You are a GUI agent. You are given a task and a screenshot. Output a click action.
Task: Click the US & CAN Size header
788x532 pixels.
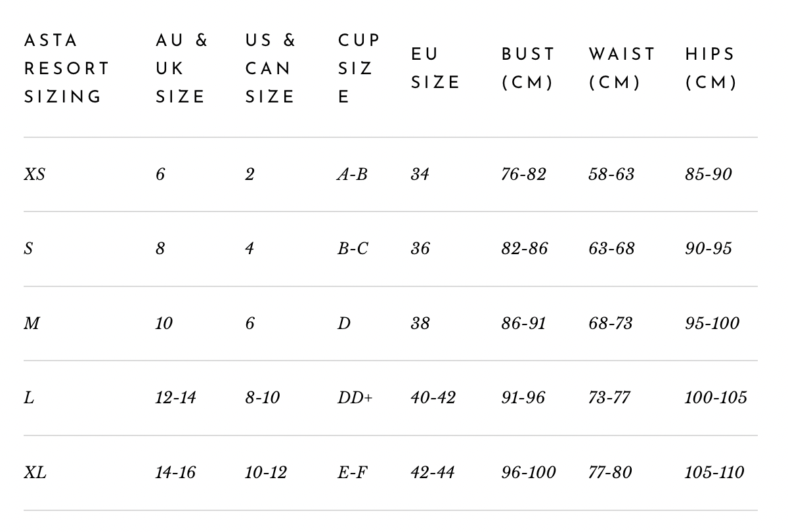tap(271, 68)
